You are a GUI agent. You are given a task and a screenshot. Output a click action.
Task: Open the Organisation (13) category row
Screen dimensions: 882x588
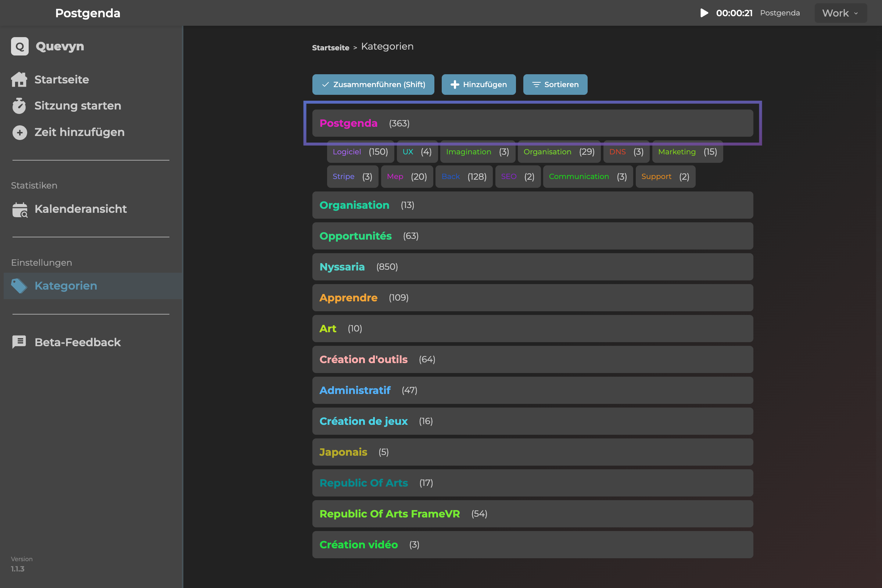(533, 205)
